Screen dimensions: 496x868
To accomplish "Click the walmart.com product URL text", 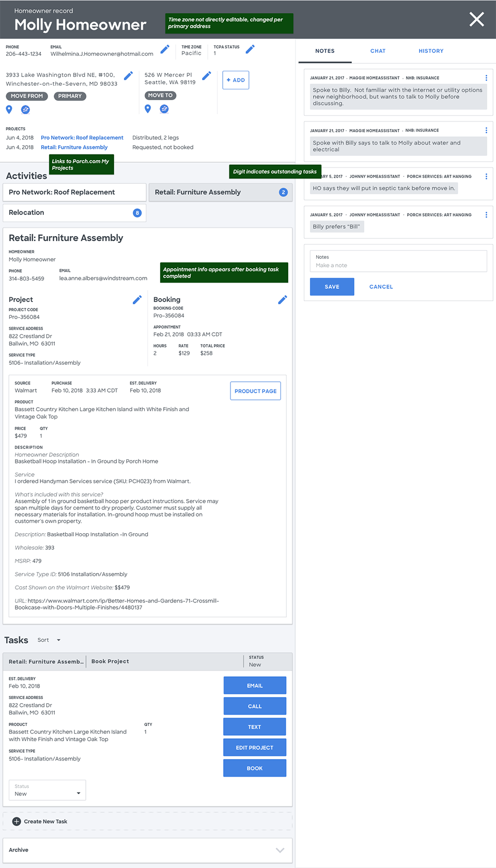I will coord(117,604).
